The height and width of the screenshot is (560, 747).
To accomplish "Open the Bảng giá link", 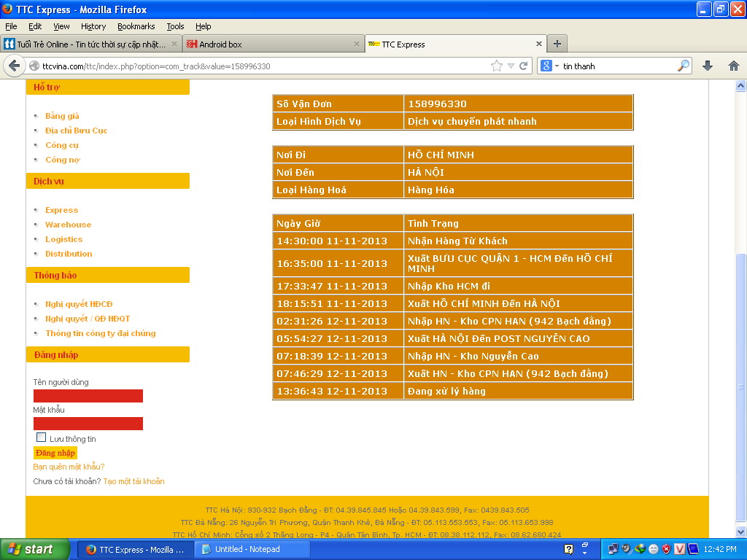I will pos(62,116).
